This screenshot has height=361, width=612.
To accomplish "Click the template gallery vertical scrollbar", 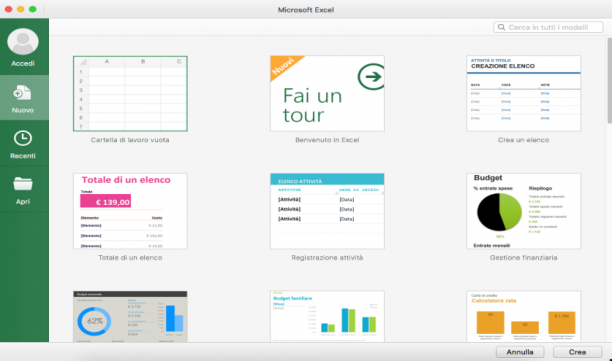I will click(609, 81).
